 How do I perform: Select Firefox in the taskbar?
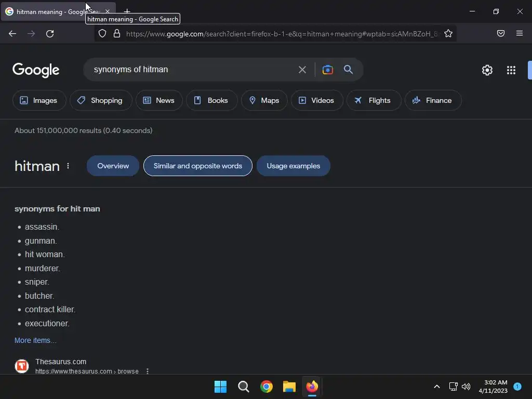click(x=312, y=387)
